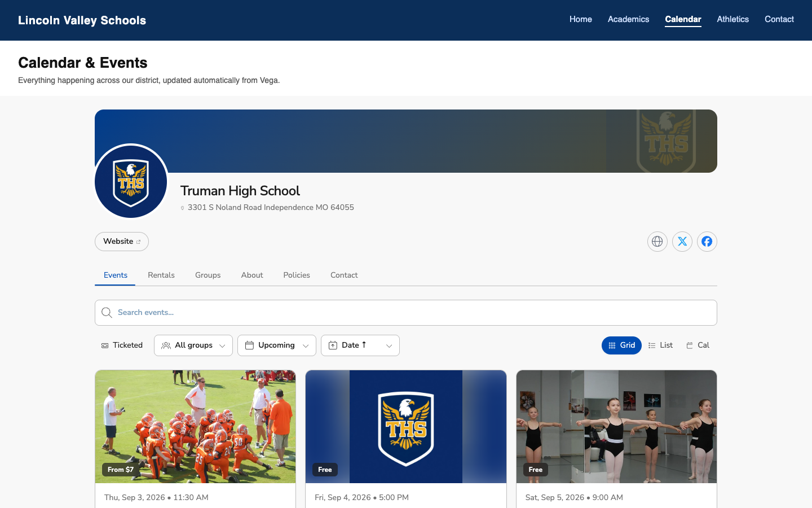Click the Lincoln Valley Schools site title
Viewport: 812px width, 508px height.
(x=82, y=20)
